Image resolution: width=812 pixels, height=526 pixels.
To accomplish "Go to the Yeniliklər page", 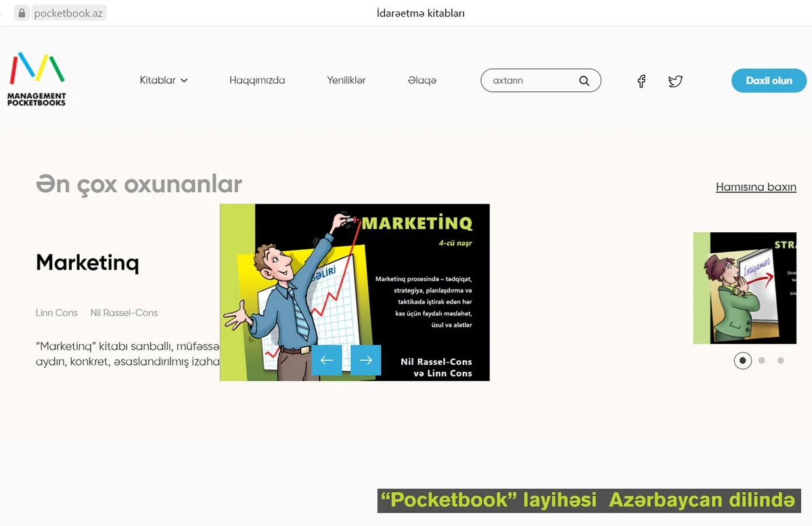I will pos(346,81).
